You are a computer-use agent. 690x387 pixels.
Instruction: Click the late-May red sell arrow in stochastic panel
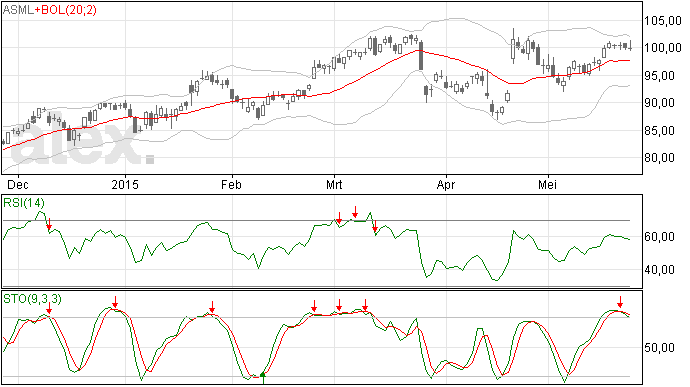(620, 302)
